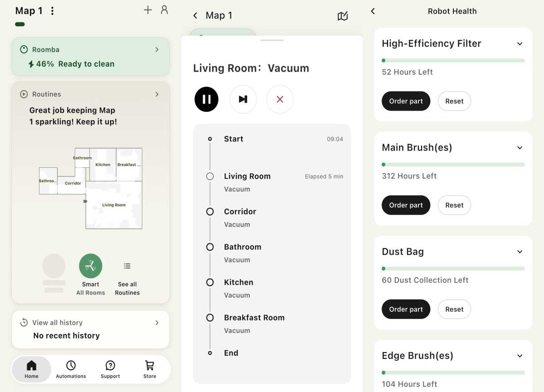Skip to the next room in the job
Viewport: 544px width, 392px height.
click(243, 99)
